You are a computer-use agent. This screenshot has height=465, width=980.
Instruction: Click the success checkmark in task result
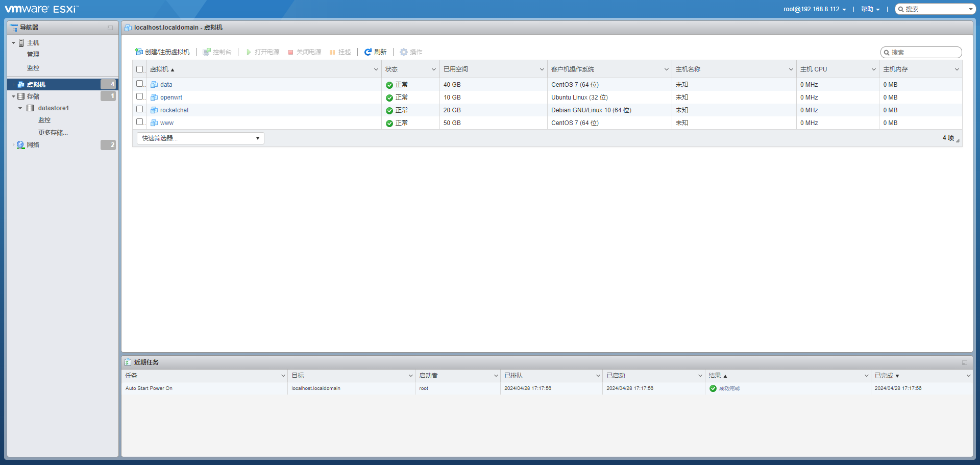point(713,388)
